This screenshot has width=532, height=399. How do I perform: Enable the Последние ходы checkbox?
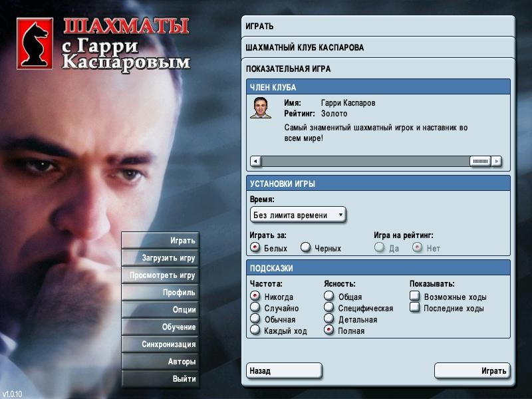(x=414, y=307)
